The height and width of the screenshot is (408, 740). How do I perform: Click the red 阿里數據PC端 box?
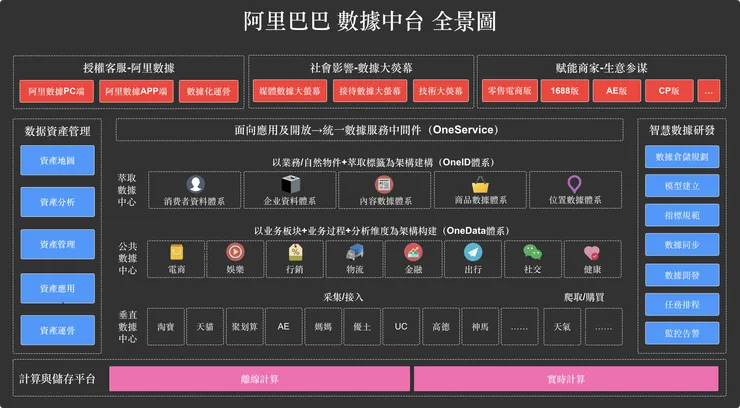coord(57,92)
